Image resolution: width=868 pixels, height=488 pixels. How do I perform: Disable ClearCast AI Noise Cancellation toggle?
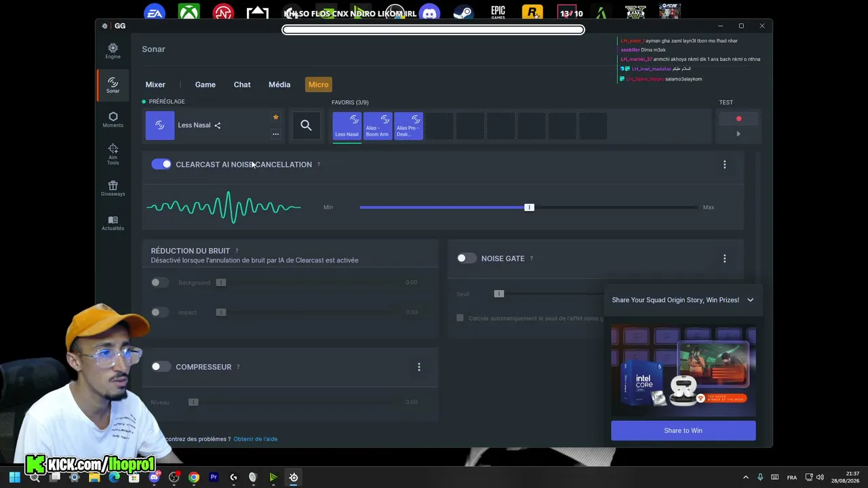[x=161, y=164]
